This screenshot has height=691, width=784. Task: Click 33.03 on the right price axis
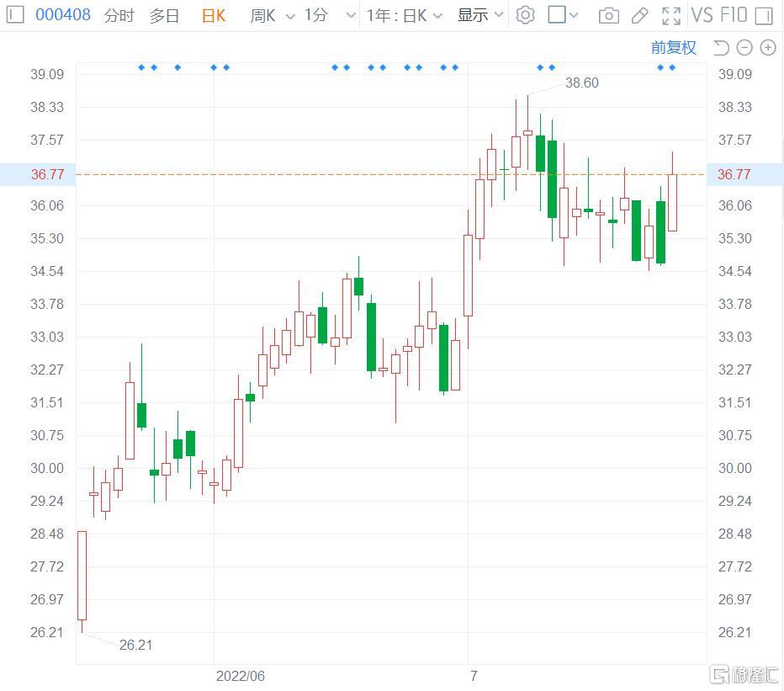[x=734, y=337]
